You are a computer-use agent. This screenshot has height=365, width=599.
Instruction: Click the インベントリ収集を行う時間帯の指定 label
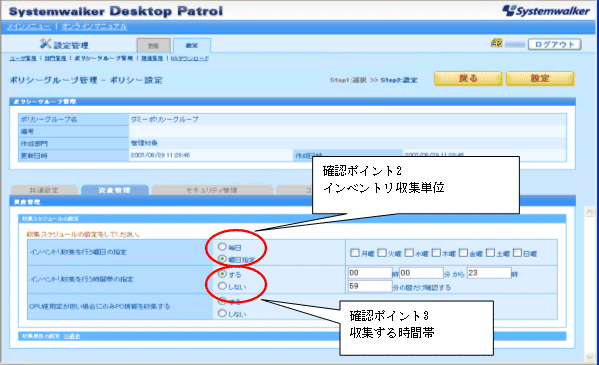[x=82, y=279]
